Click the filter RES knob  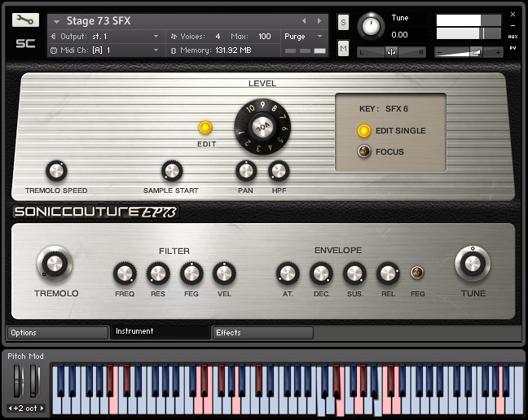pyautogui.click(x=158, y=273)
